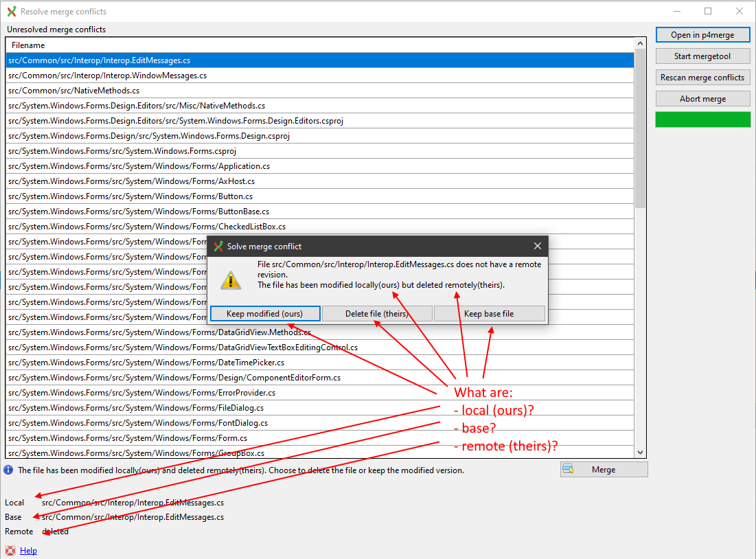Click the scrollbar up arrow on the file list
The image size is (756, 559).
click(640, 42)
